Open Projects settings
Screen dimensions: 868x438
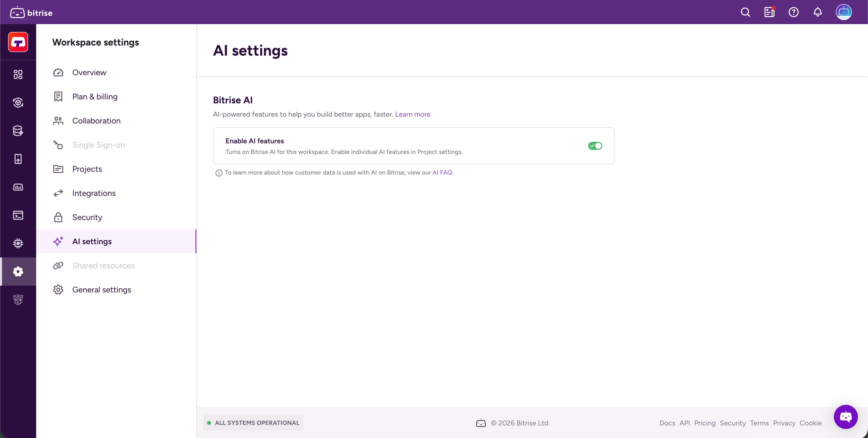(x=116, y=169)
